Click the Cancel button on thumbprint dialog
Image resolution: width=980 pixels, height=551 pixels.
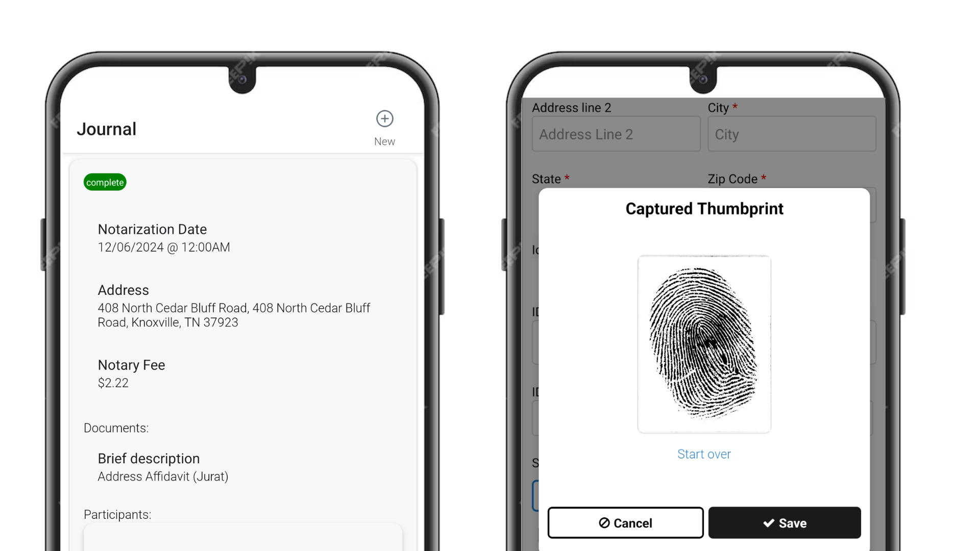click(x=625, y=523)
